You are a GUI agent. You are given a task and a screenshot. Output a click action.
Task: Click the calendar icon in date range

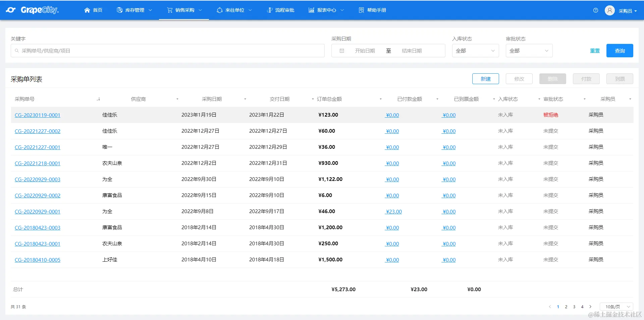(342, 51)
